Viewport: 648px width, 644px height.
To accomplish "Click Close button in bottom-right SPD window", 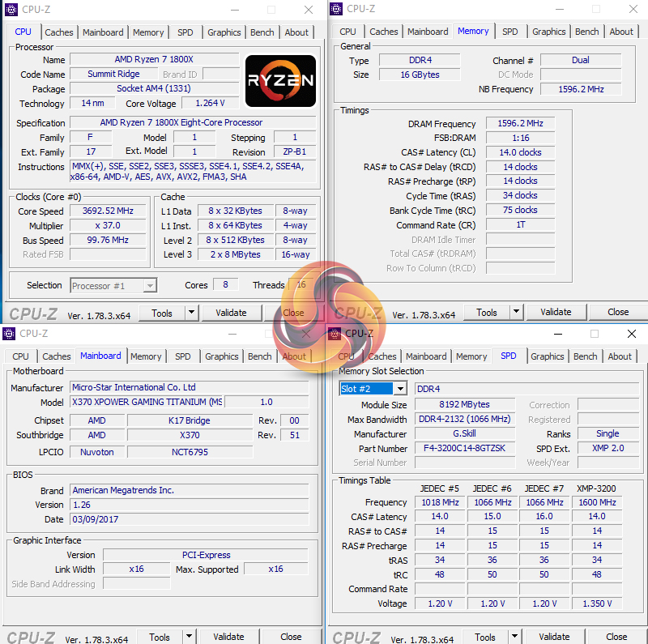I will (x=616, y=637).
